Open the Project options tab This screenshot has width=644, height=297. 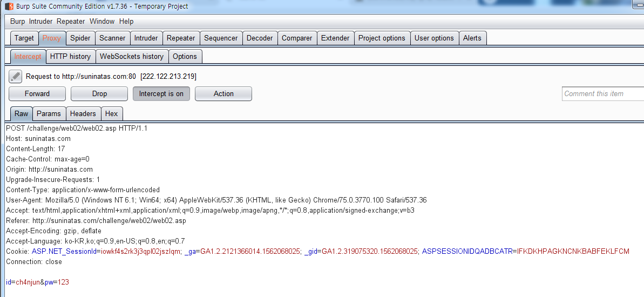tap(382, 38)
